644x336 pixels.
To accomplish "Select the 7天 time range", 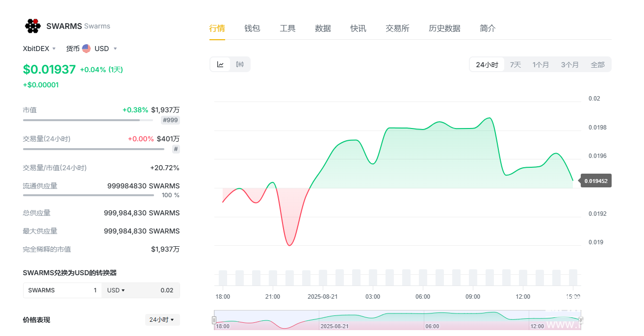I will pyautogui.click(x=515, y=65).
